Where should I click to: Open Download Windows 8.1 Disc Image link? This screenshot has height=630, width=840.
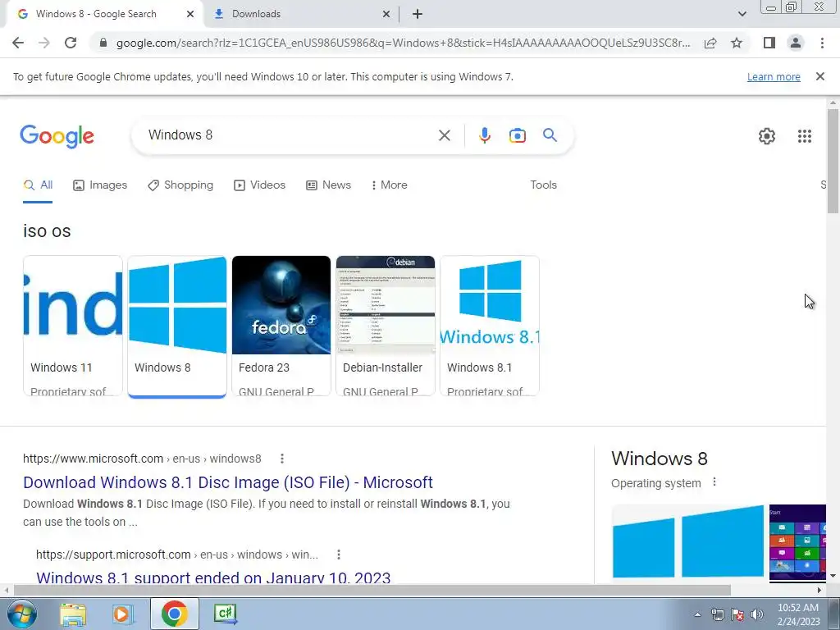click(x=228, y=482)
